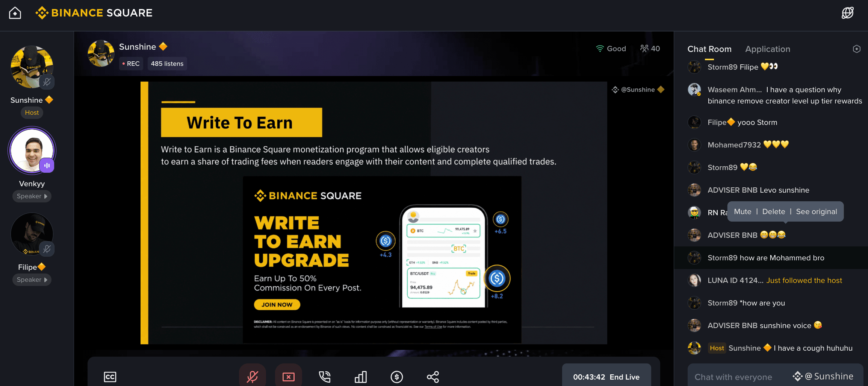The image size is (868, 386).
Task: Go to home via house icon
Action: 15,13
